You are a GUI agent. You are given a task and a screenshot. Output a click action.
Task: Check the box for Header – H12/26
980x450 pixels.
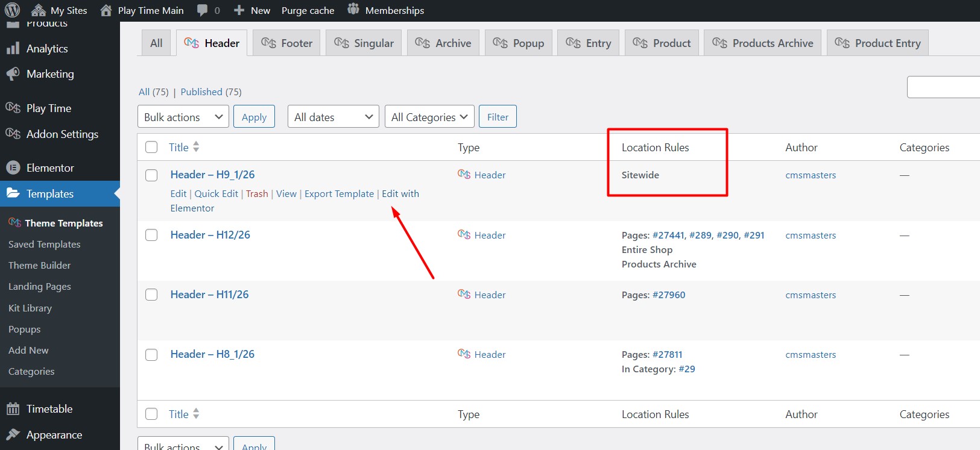(x=151, y=235)
